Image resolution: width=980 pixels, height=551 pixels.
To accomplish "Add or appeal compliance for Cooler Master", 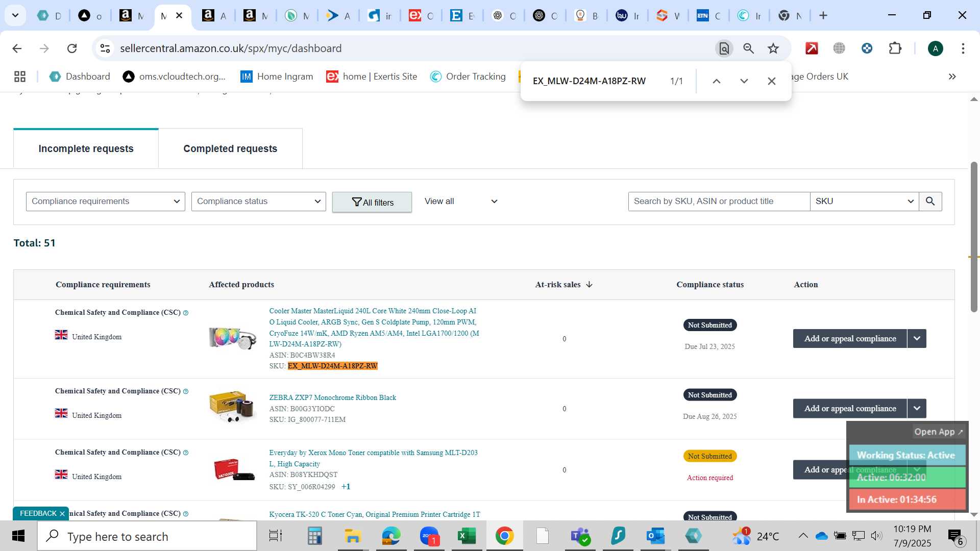I will 850,339.
